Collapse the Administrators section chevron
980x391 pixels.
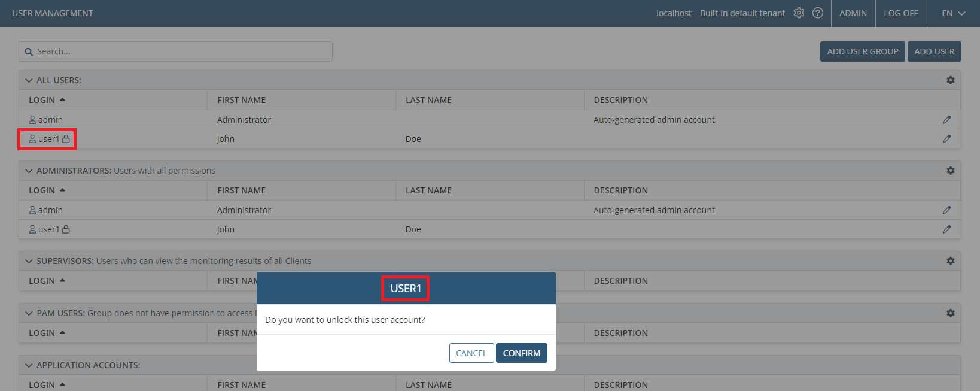click(29, 171)
